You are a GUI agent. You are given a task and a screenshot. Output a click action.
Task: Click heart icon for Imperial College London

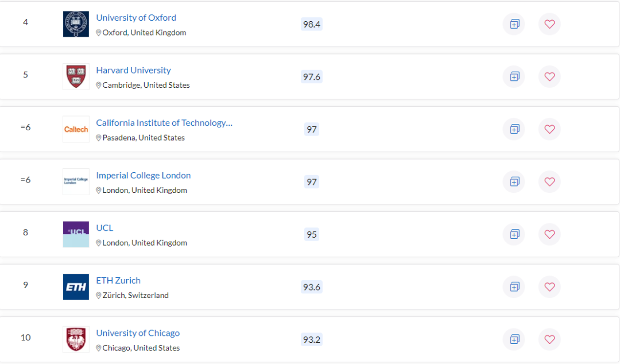549,181
